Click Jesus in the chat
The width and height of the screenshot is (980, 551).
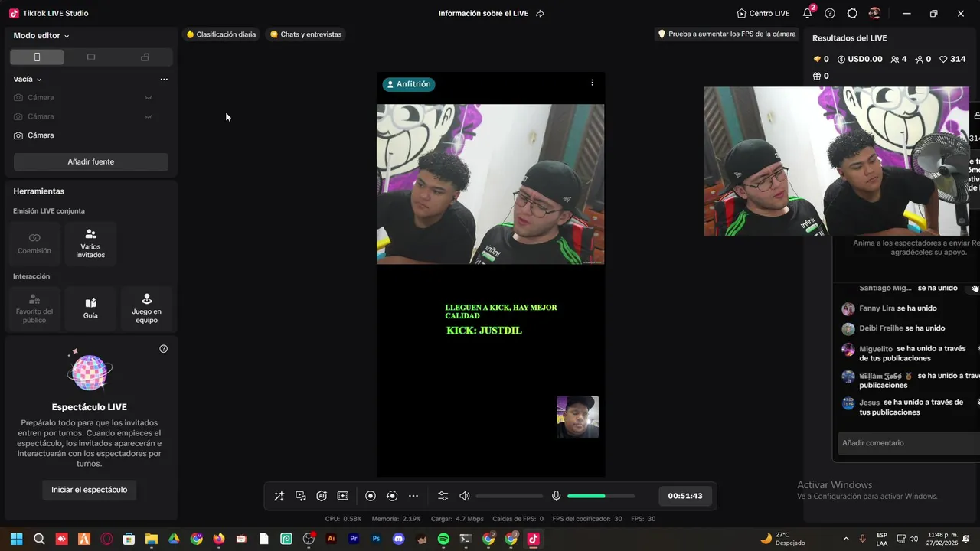[870, 403]
